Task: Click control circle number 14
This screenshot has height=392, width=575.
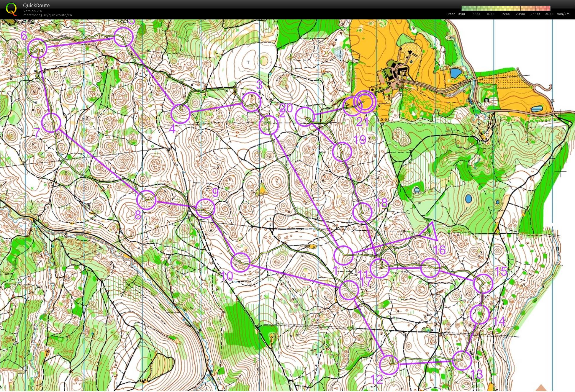Action: tap(480, 314)
